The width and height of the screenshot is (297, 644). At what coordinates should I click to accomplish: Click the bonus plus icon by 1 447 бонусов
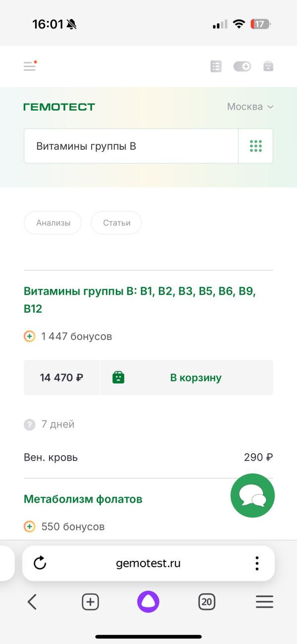click(30, 337)
